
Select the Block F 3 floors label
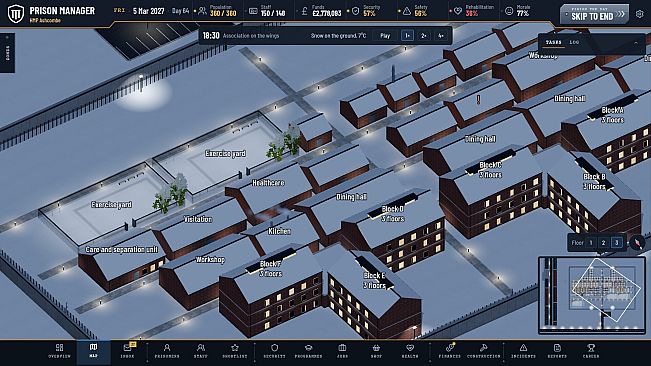[x=270, y=268]
